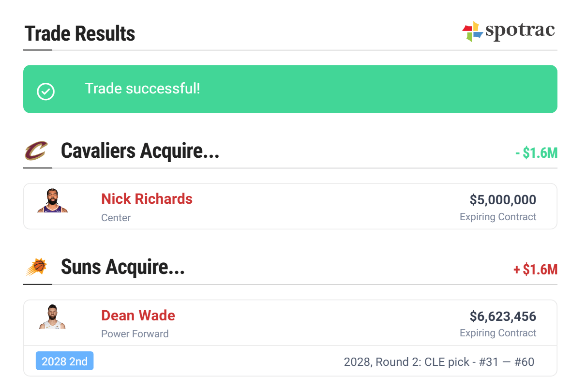The width and height of the screenshot is (571, 392).
Task: Click the Suns team logo
Action: (x=36, y=267)
